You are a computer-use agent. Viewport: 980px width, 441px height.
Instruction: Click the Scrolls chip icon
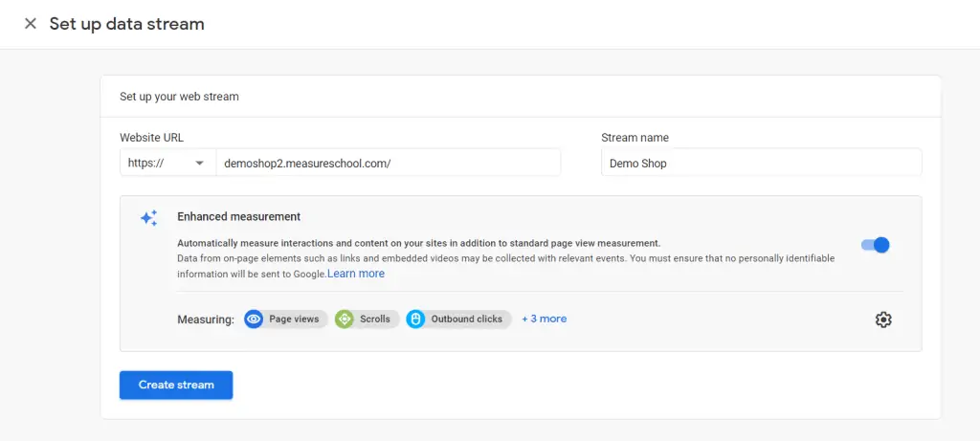(344, 320)
